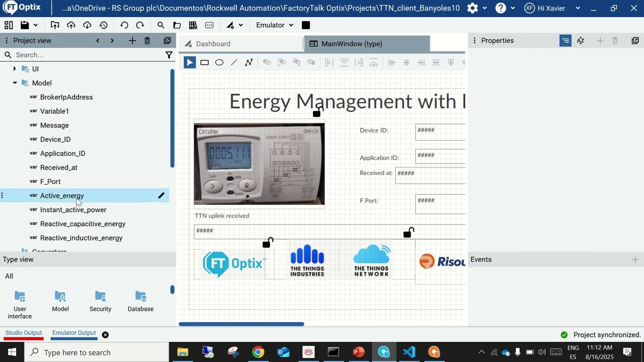Image resolution: width=644 pixels, height=362 pixels.
Task: Open the version history clock icon
Action: click(x=103, y=25)
